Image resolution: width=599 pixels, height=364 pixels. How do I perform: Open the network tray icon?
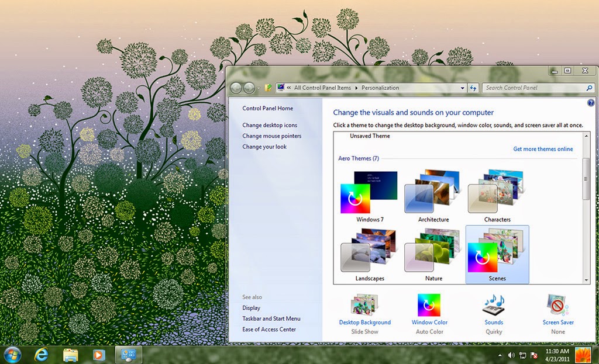[x=522, y=356]
